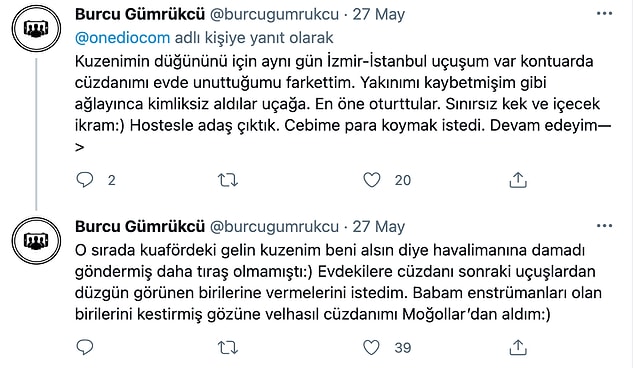This screenshot has width=635, height=368.
Task: Click the first tweet's profile avatar
Action: tap(36, 28)
